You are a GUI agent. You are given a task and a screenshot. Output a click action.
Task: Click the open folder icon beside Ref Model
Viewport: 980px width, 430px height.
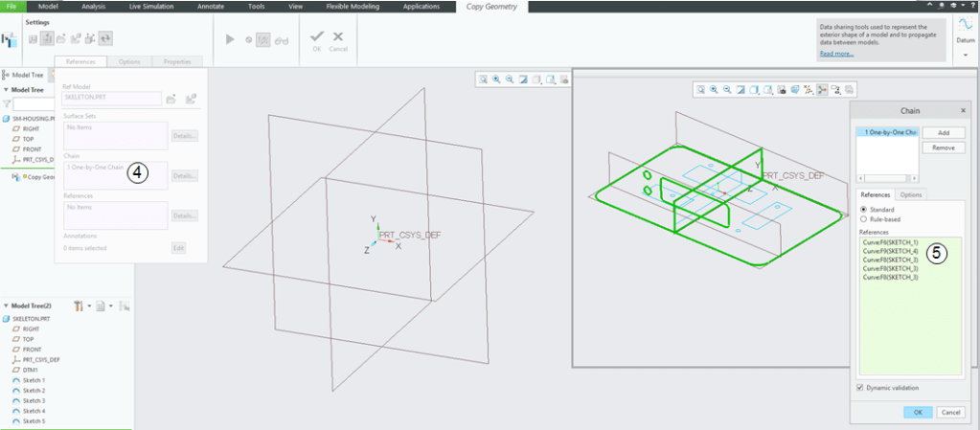[x=171, y=98]
